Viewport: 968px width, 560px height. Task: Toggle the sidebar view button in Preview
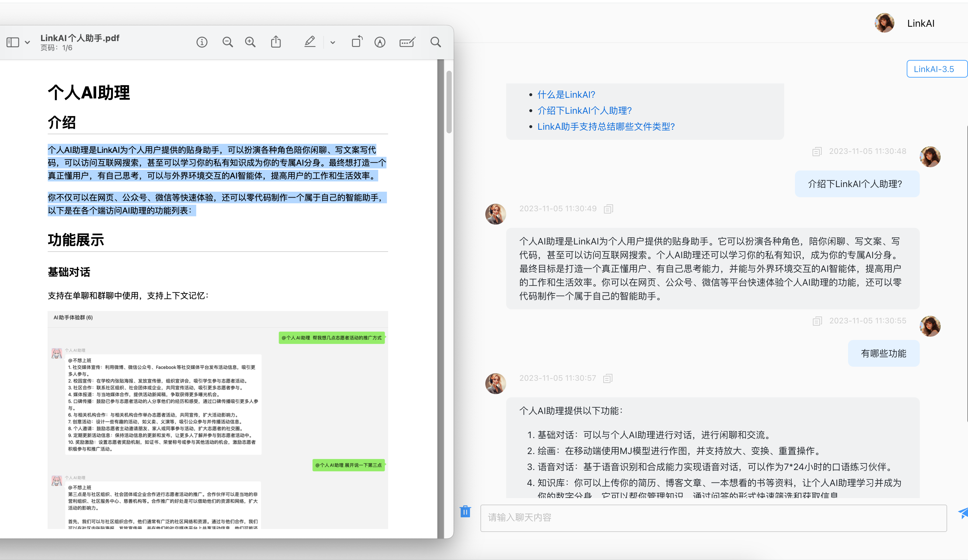[13, 42]
